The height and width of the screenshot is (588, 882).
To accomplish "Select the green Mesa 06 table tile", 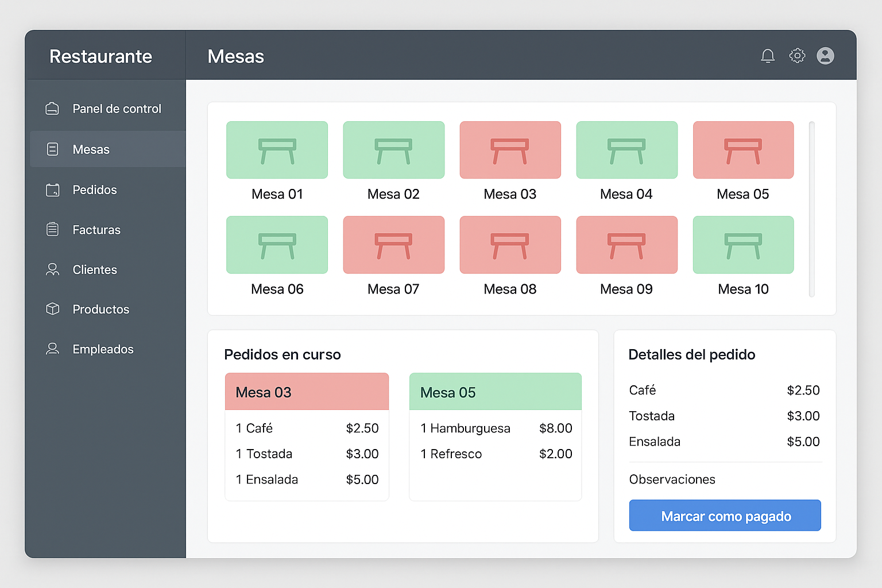I will (277, 245).
